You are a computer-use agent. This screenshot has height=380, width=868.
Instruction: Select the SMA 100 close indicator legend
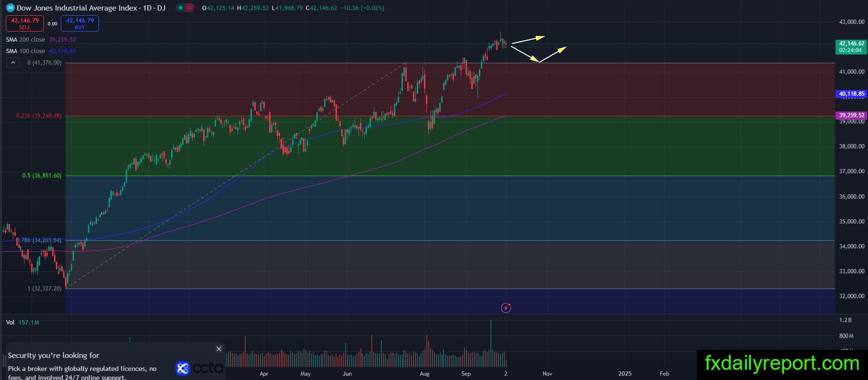25,51
